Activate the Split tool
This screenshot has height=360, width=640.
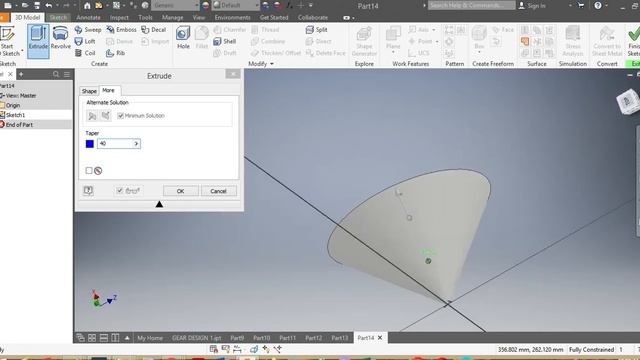[x=316, y=29]
